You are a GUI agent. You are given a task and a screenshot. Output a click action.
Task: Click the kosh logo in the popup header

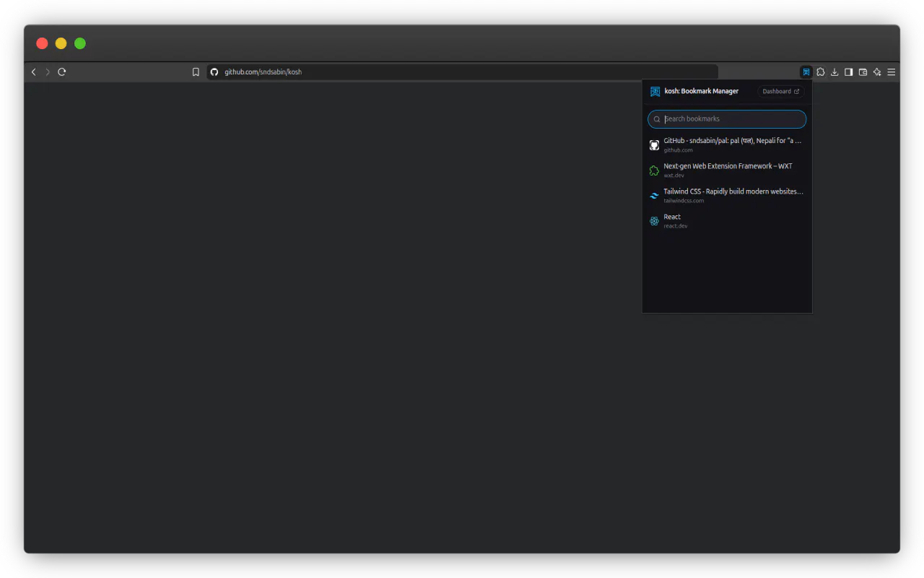coord(655,92)
